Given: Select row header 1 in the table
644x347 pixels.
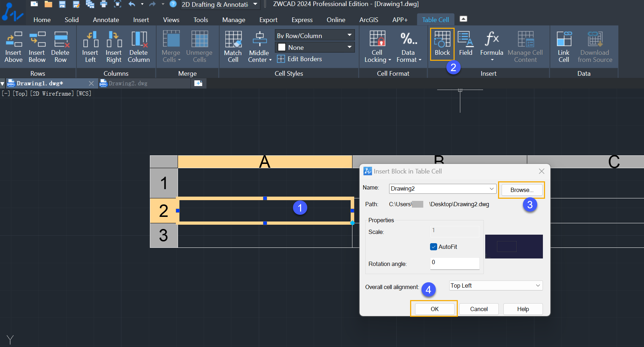Looking at the screenshot, I should [x=164, y=183].
